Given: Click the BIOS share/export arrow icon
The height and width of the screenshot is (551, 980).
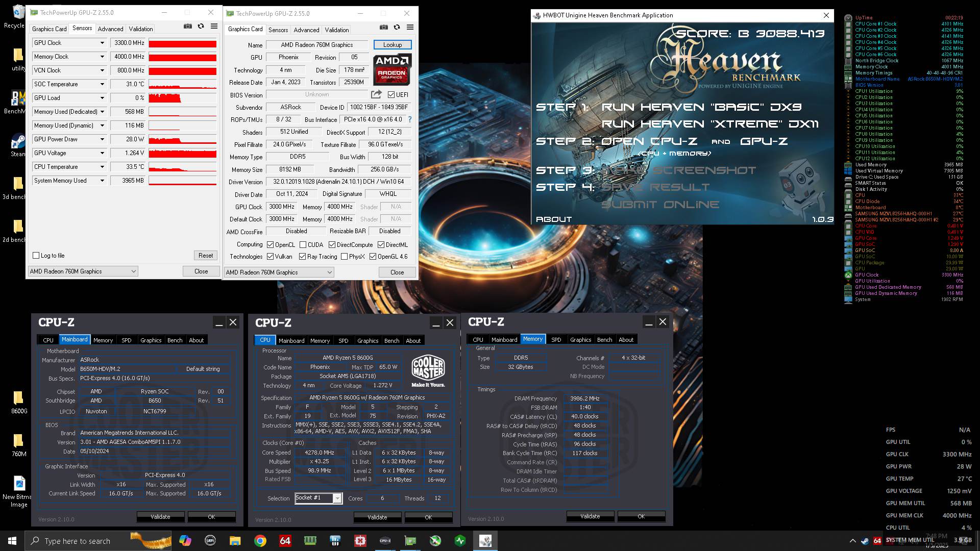Looking at the screenshot, I should pyautogui.click(x=376, y=94).
